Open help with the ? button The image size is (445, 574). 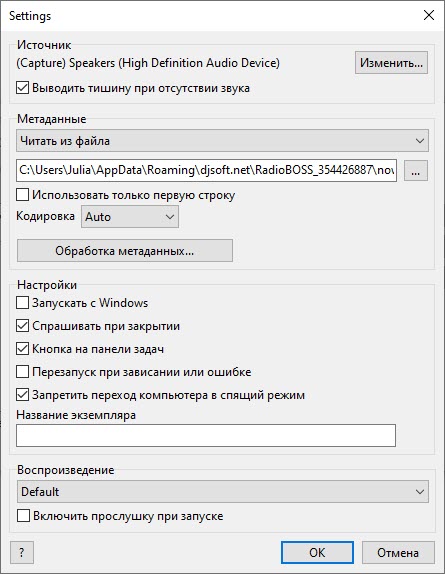tap(22, 552)
